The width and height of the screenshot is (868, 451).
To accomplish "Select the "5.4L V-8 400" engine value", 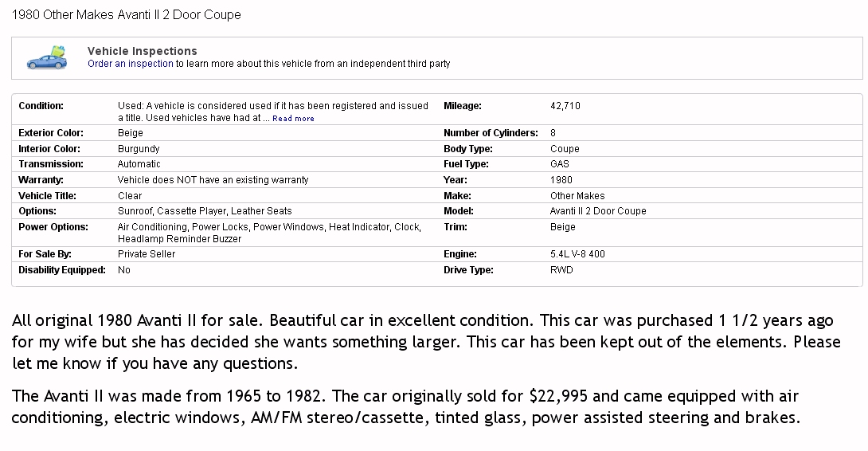I will tap(577, 254).
